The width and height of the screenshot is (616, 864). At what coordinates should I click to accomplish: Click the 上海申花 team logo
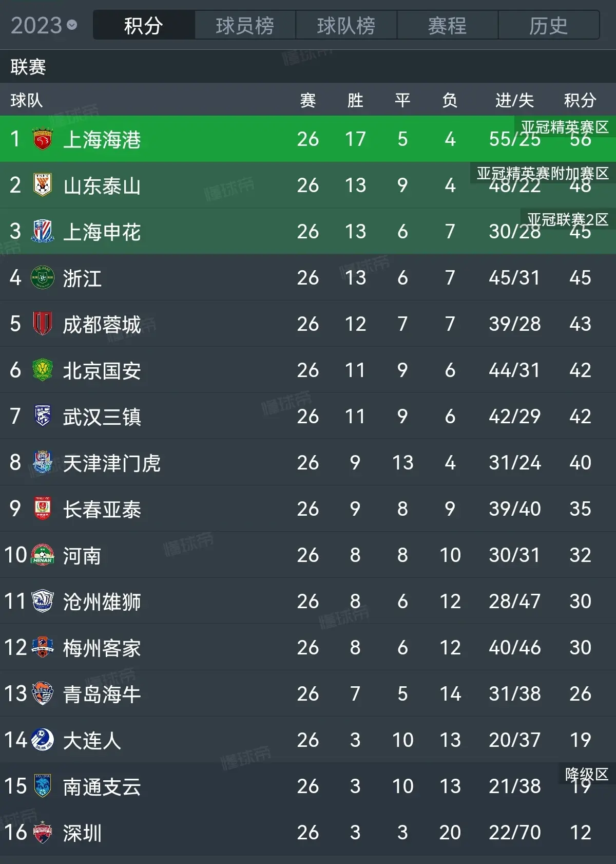coord(43,231)
